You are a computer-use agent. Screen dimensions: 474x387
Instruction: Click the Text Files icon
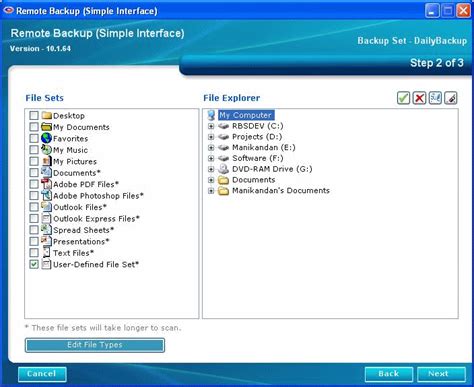pyautogui.click(x=47, y=253)
